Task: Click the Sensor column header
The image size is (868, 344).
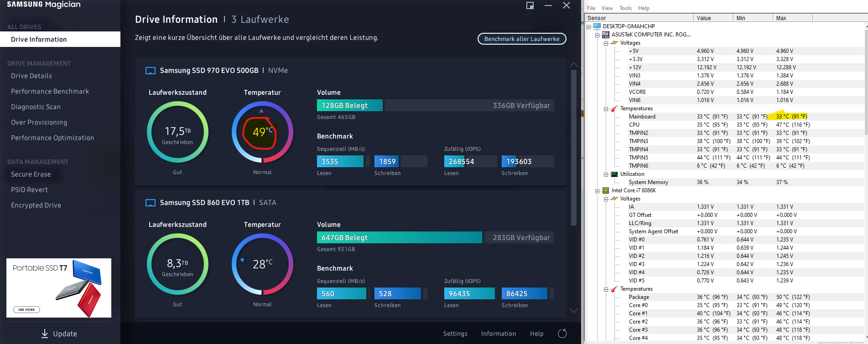Action: 639,18
